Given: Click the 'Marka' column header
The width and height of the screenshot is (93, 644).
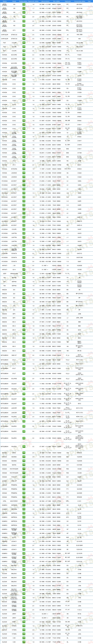Looking at the screenshot, I should tap(5, 1).
